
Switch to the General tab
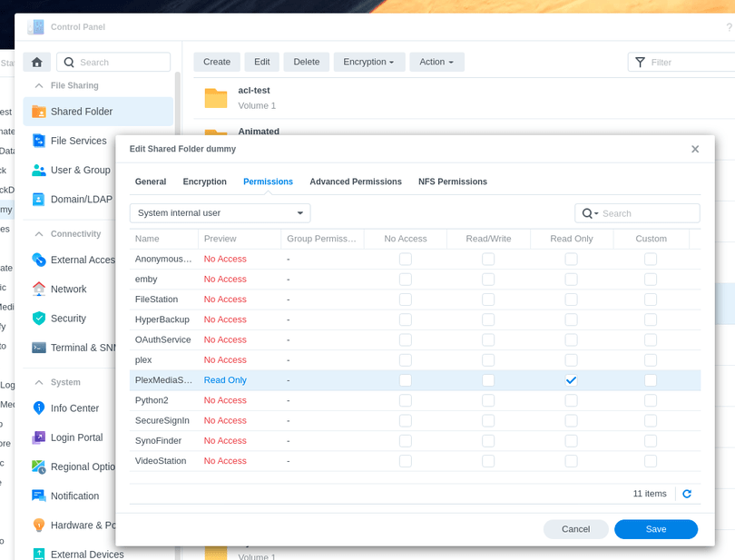click(x=151, y=182)
